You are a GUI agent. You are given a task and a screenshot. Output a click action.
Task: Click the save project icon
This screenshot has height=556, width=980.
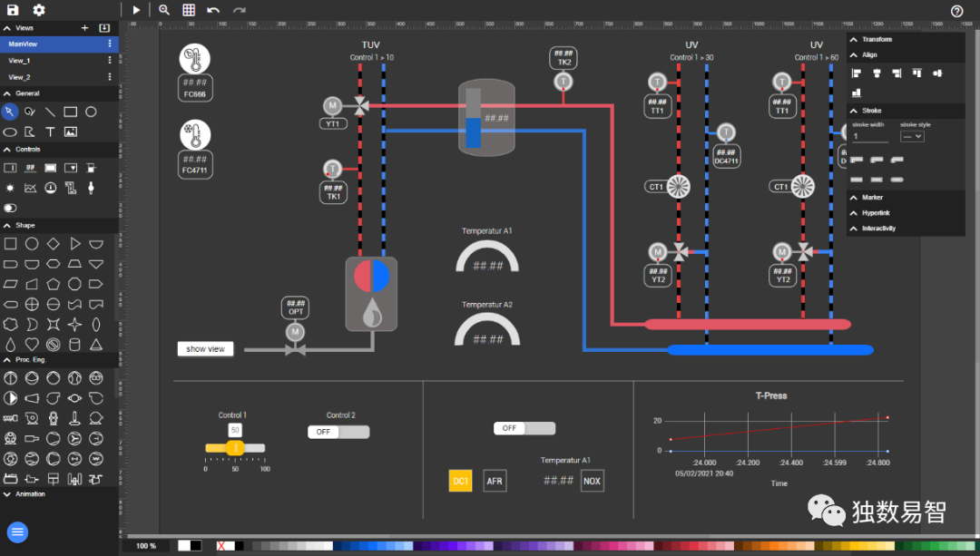[13, 10]
